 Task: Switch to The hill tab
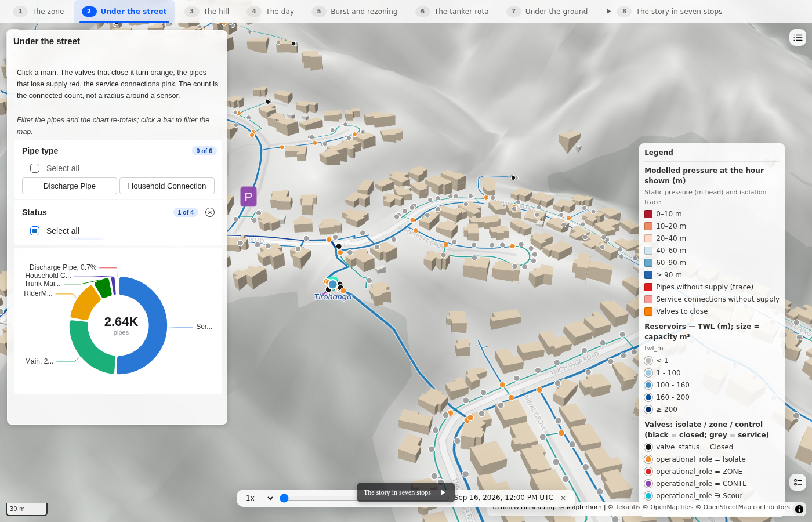pyautogui.click(x=207, y=11)
